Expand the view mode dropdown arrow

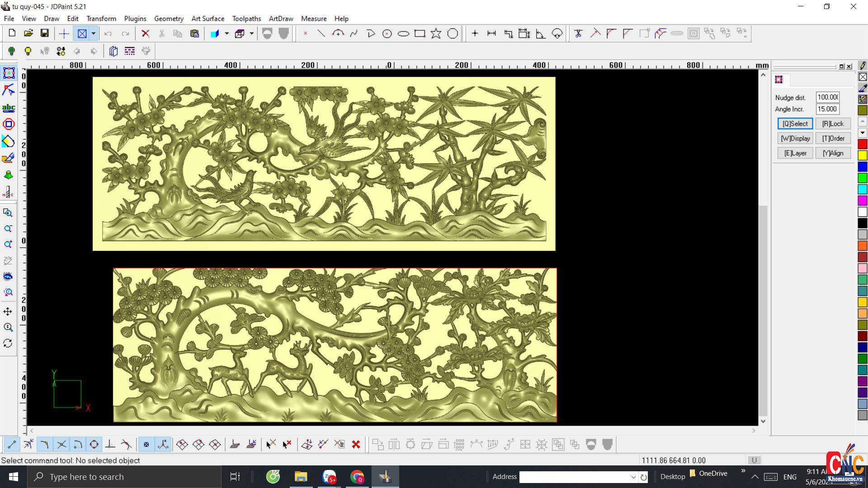click(94, 33)
